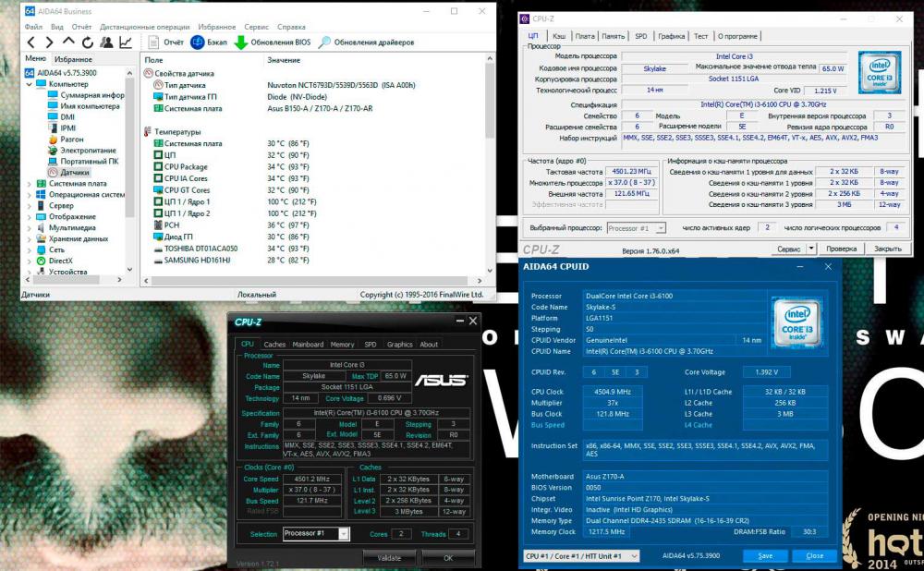Click the Бэкап backup icon in AIDA64
924x571 pixels.
pyautogui.click(x=199, y=41)
